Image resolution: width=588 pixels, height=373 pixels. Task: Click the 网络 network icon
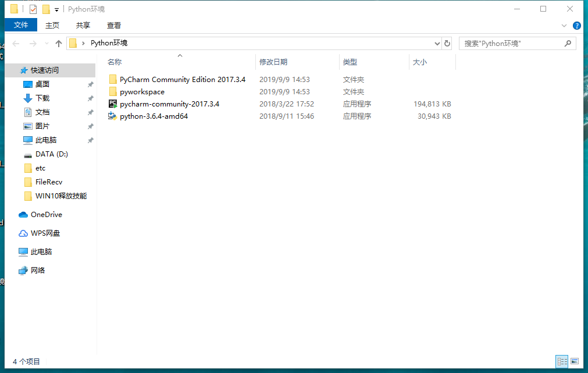(x=23, y=270)
